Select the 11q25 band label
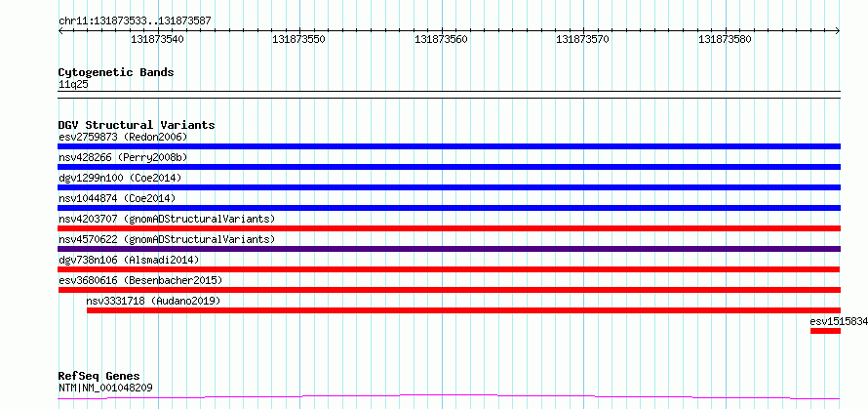 click(73, 85)
